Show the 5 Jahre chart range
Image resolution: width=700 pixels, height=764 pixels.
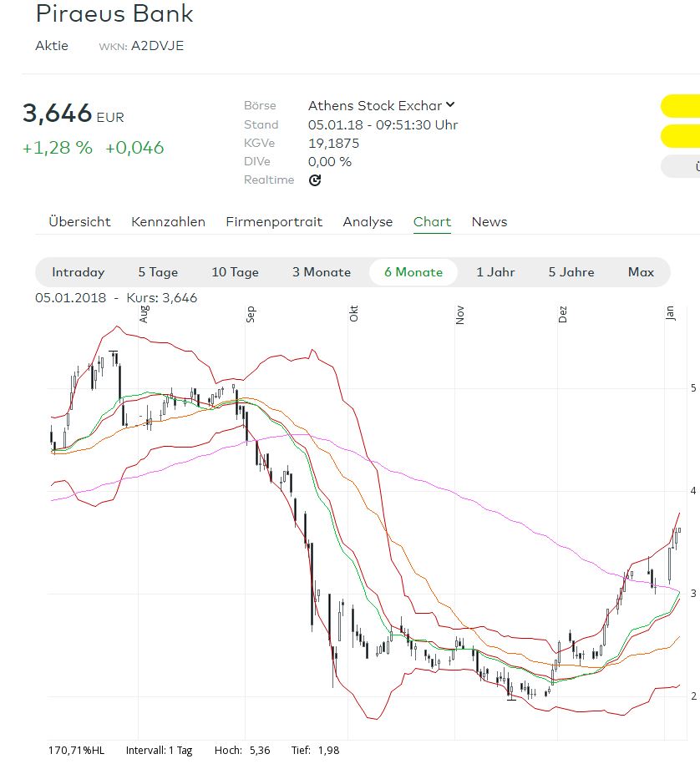pyautogui.click(x=571, y=272)
